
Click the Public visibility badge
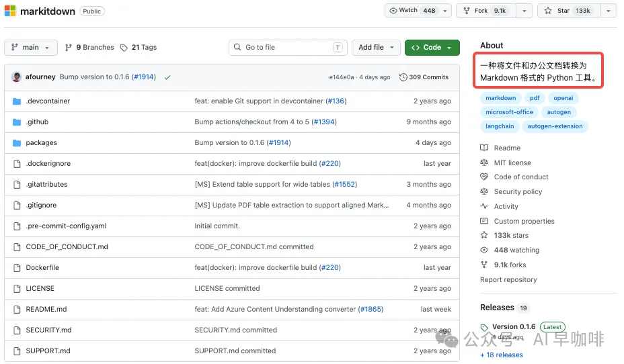click(92, 11)
